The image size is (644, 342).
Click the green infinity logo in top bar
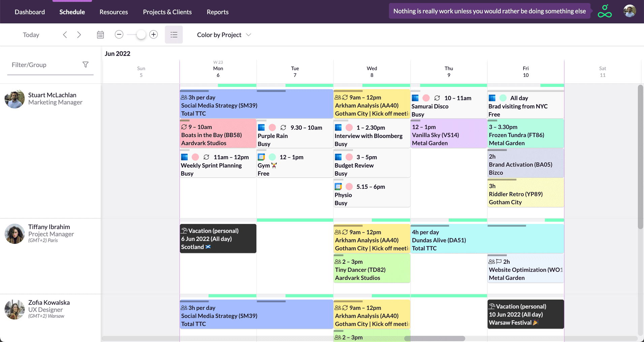tap(605, 11)
